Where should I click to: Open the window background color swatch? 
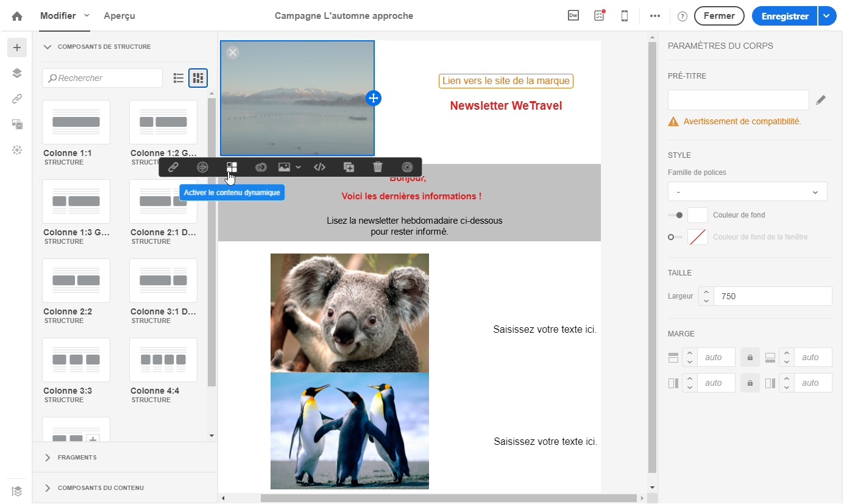click(698, 237)
